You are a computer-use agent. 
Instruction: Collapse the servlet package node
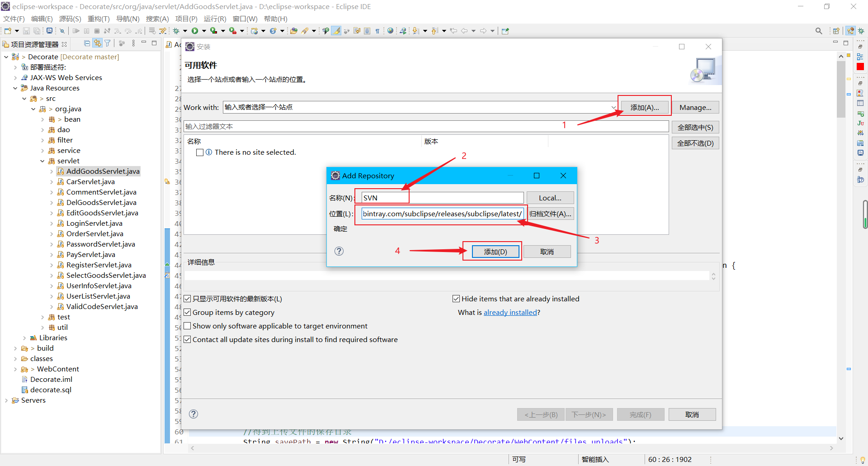42,161
